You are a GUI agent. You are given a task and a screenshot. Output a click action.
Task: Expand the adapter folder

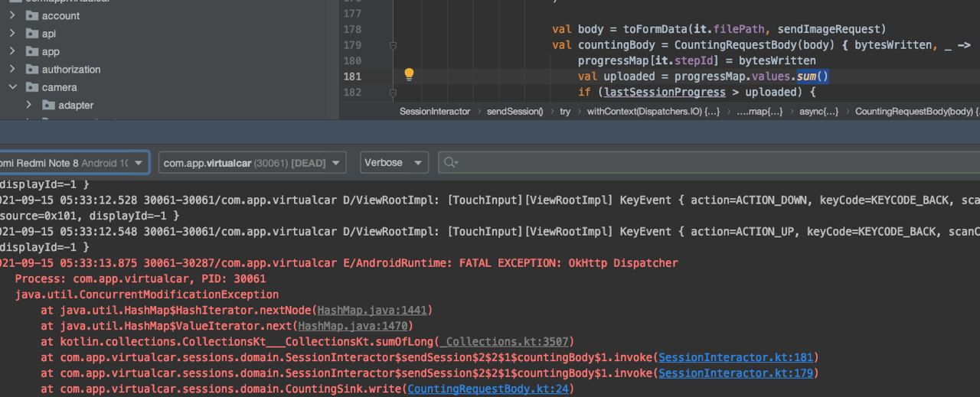click(29, 105)
